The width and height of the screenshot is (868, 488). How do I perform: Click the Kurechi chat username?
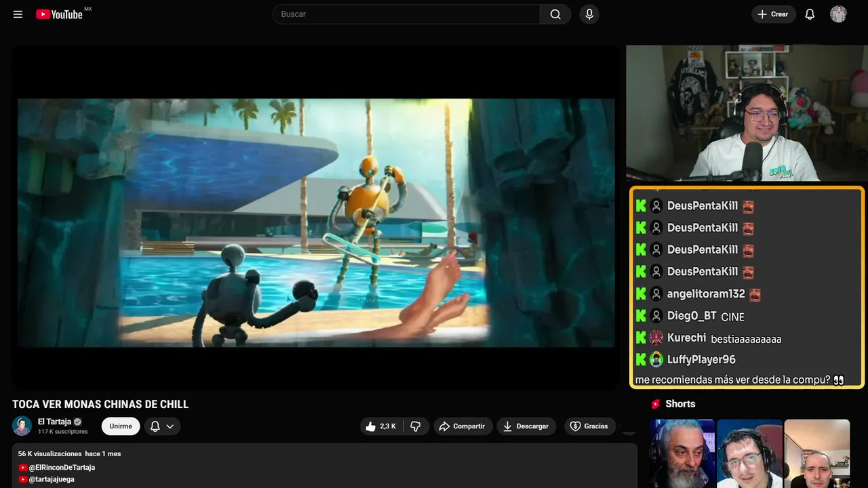click(x=686, y=338)
